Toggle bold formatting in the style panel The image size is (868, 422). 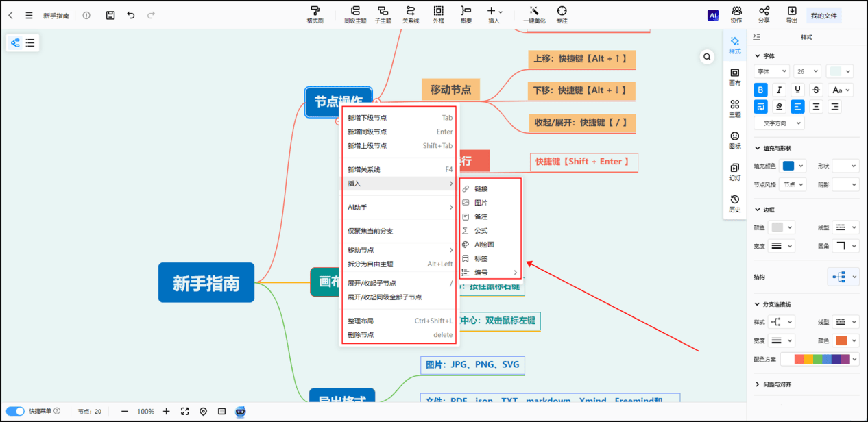(x=760, y=89)
